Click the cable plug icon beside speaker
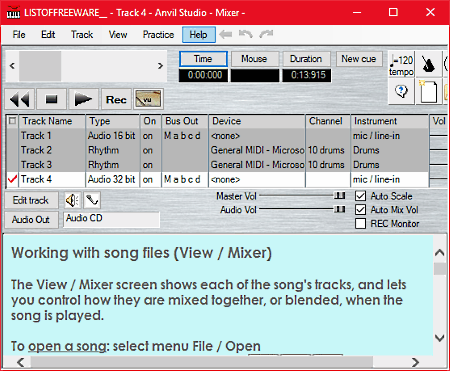Screen dimensions: 450x371 [92, 200]
